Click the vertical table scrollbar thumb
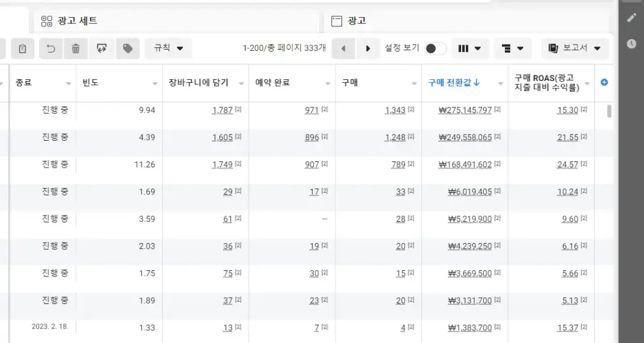644x343 pixels. pos(609,111)
